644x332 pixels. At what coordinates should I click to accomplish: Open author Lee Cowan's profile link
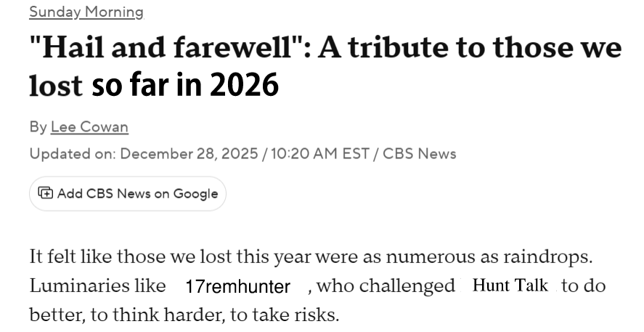89,126
